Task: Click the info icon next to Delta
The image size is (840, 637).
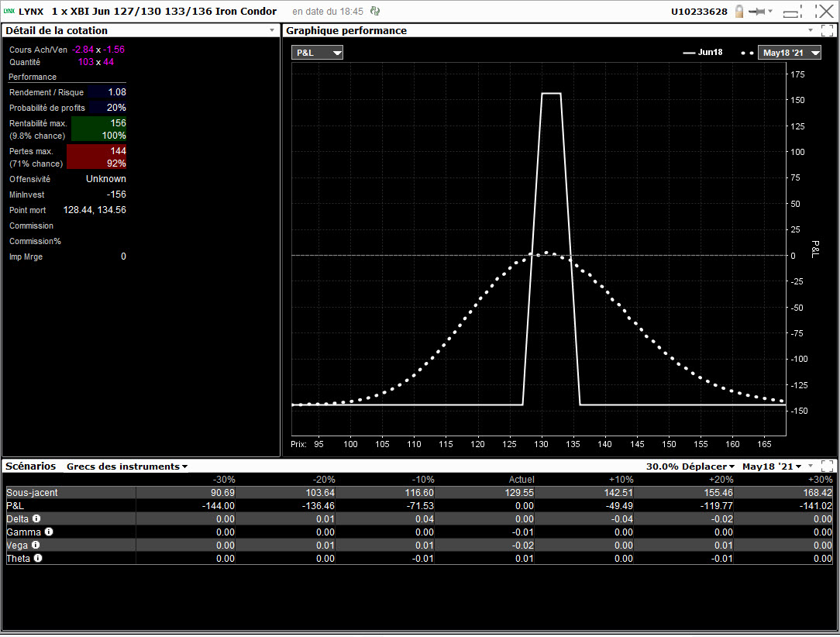Action: (x=36, y=518)
